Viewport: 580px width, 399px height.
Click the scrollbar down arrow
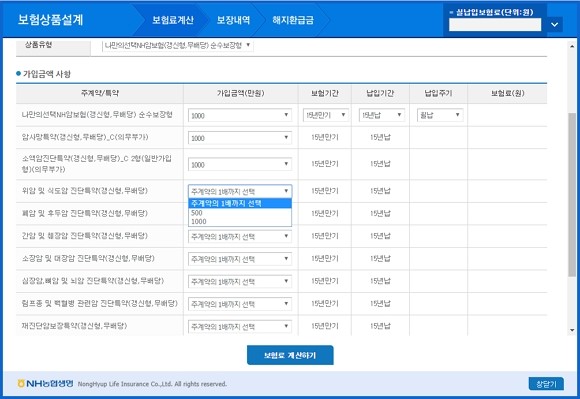(x=572, y=330)
